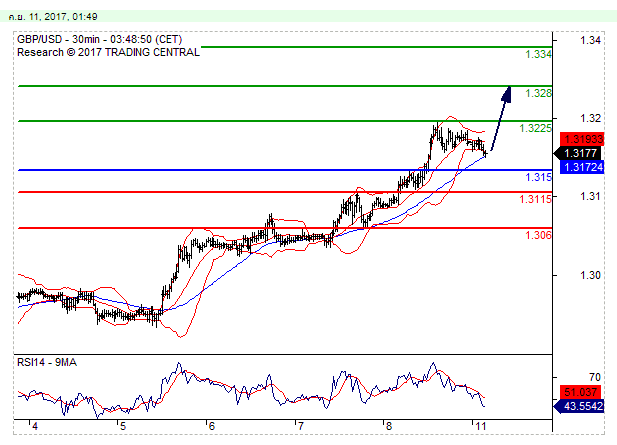Click the red 1.31933 price tag
This screenshot has height=445, width=617.
pos(582,139)
